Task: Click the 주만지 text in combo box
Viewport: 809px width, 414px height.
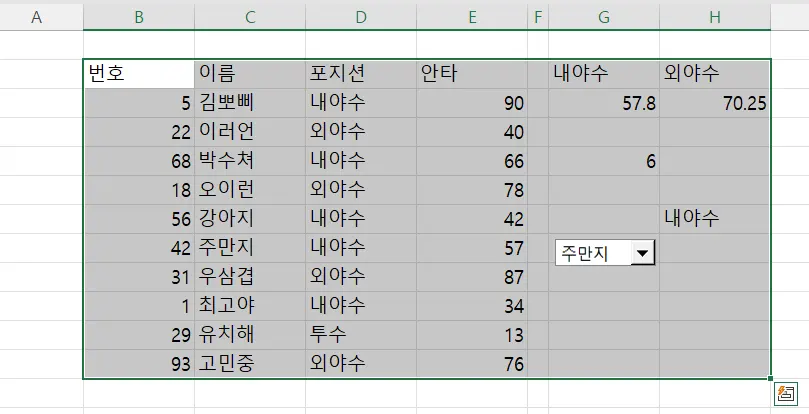Action: [x=585, y=253]
